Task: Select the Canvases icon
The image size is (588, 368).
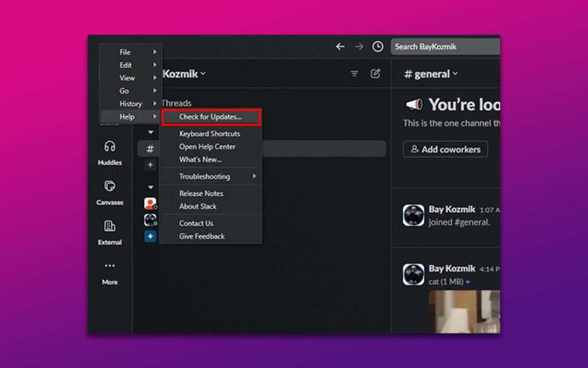Action: pos(110,192)
